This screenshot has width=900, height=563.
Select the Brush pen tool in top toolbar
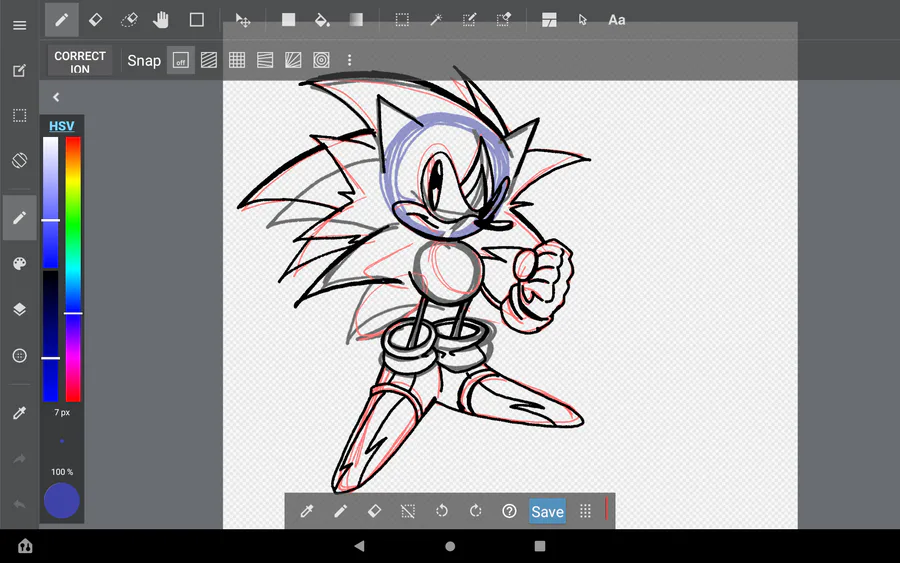click(x=61, y=20)
